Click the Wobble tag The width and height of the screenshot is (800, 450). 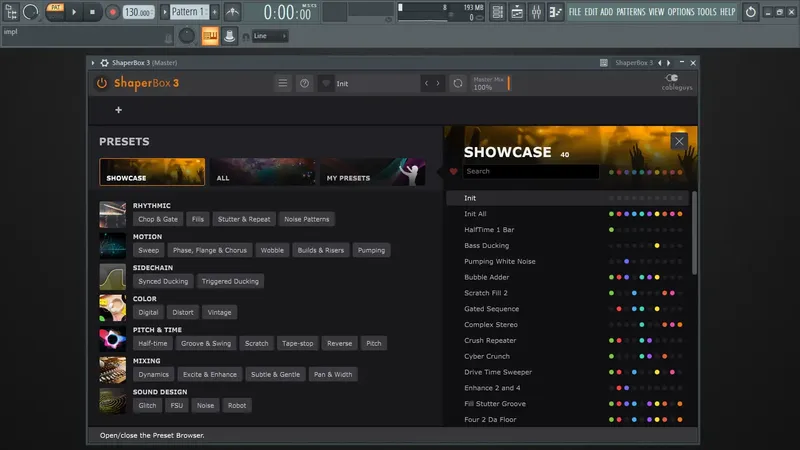(272, 250)
